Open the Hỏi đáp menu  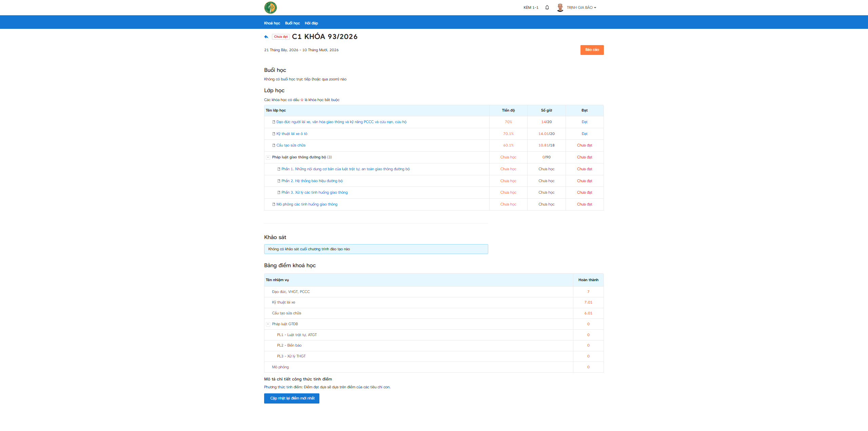[311, 23]
